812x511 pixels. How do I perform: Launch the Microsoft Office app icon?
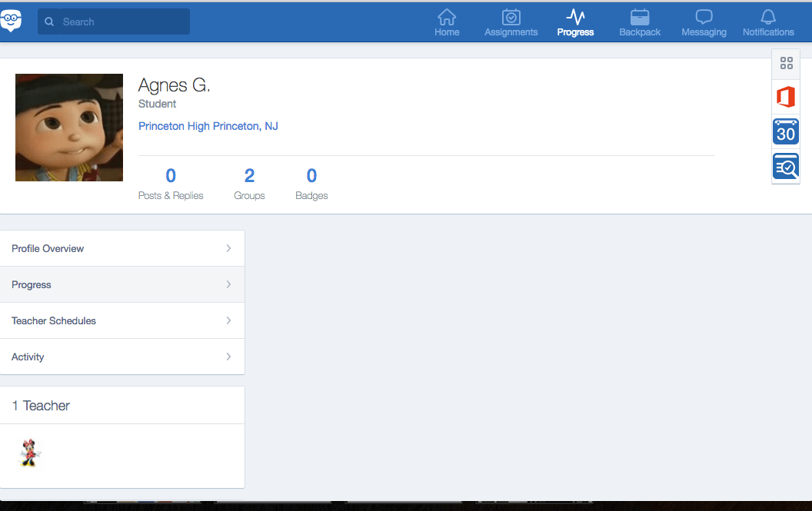tap(786, 97)
